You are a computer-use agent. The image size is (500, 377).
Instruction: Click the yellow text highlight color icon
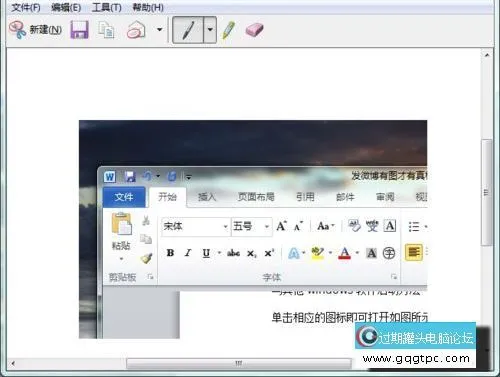(317, 253)
